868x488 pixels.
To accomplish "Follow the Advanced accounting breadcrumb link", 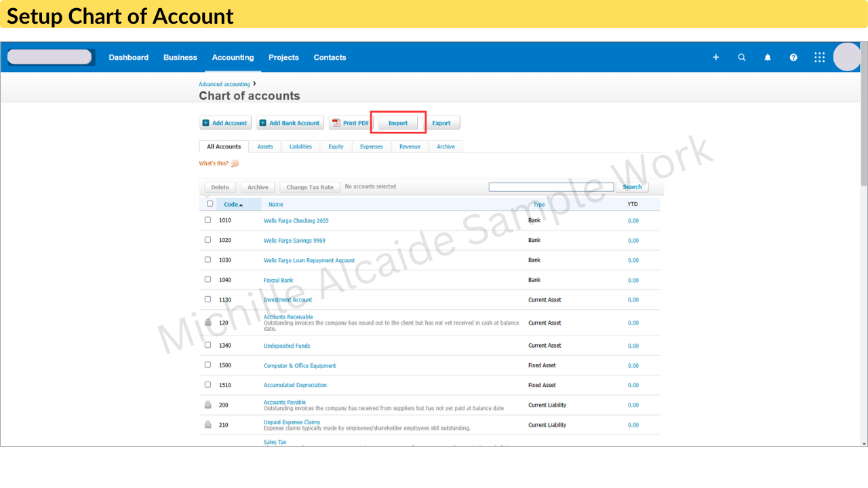I will pos(224,84).
